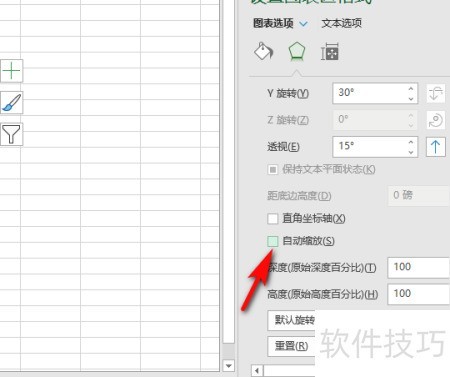Viewport: 450px width, 377px height.
Task: Open the Chart Elements plus button
Action: pyautogui.click(x=11, y=71)
